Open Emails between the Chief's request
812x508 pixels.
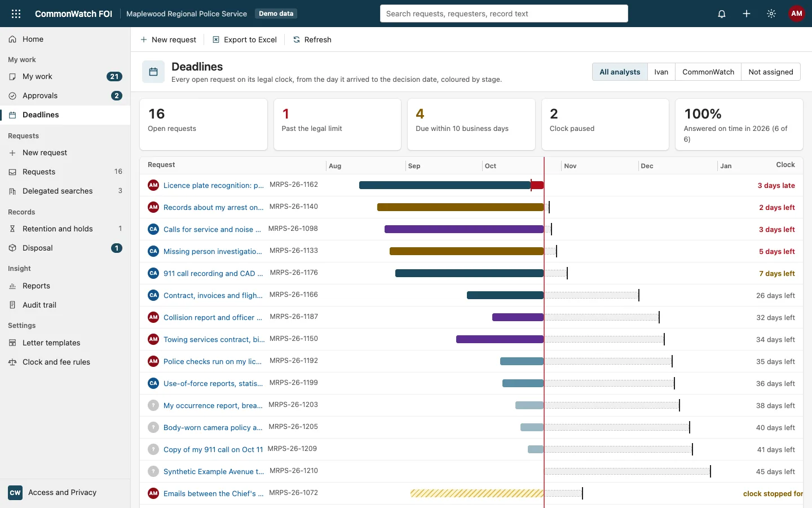coord(214,493)
